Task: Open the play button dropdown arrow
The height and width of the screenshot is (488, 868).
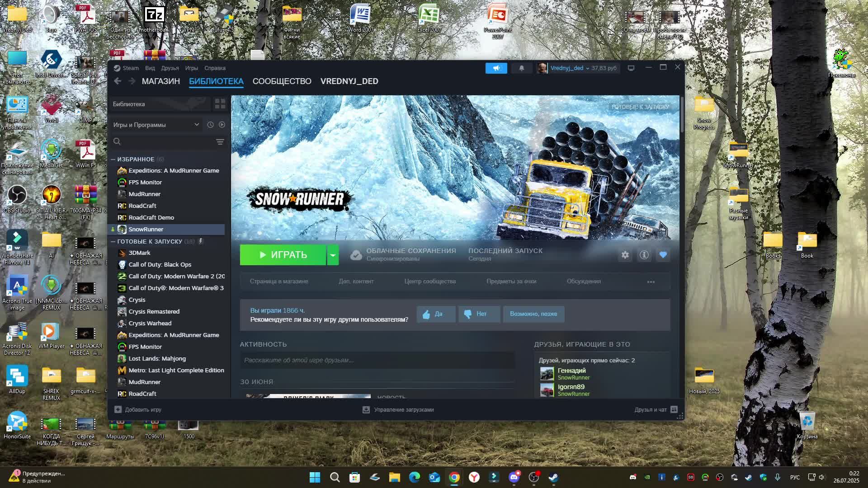Action: point(333,255)
